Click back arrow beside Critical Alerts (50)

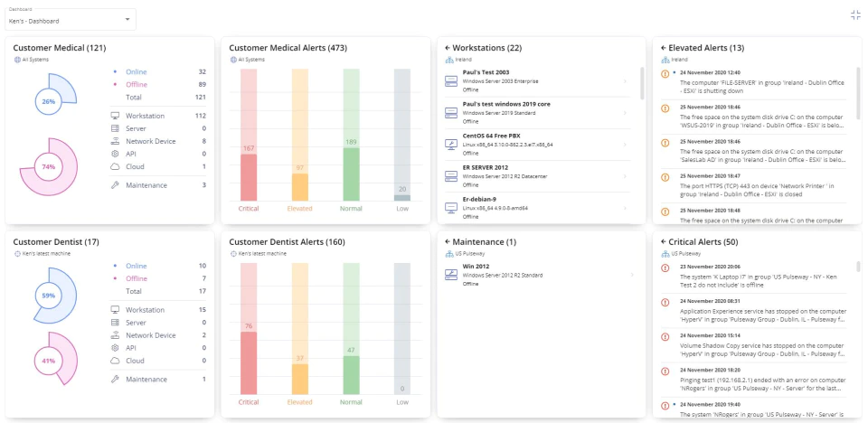coord(663,242)
